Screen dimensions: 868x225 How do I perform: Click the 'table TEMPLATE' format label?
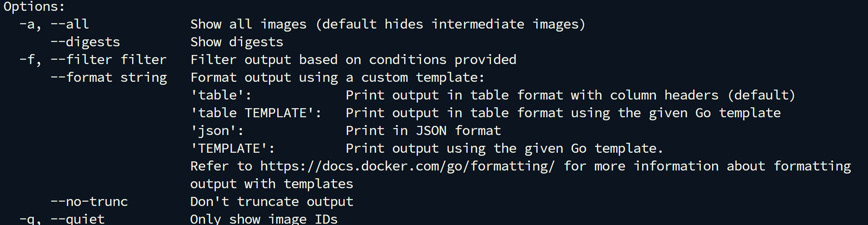pos(256,113)
